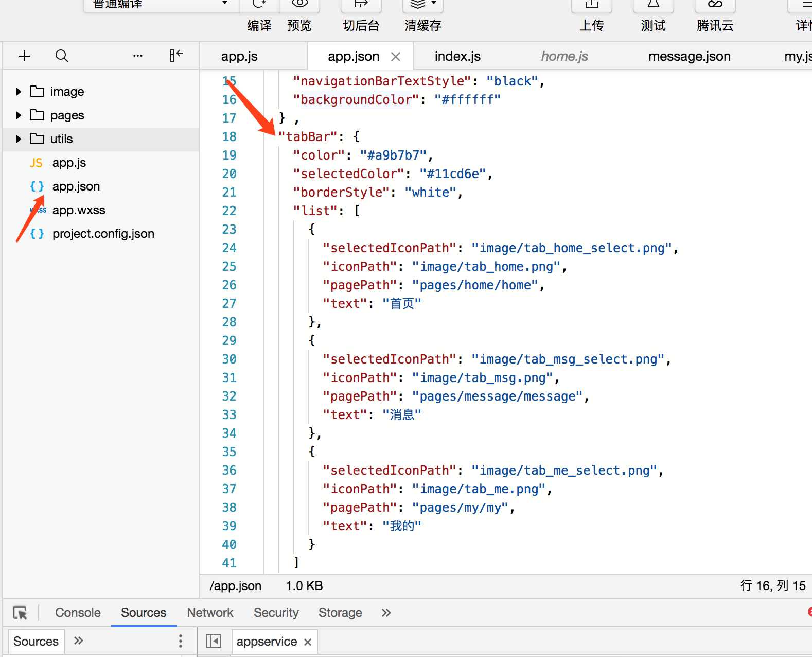This screenshot has width=812, height=657.
Task: Click the "image/tab_me_select.png" string
Action: [564, 471]
